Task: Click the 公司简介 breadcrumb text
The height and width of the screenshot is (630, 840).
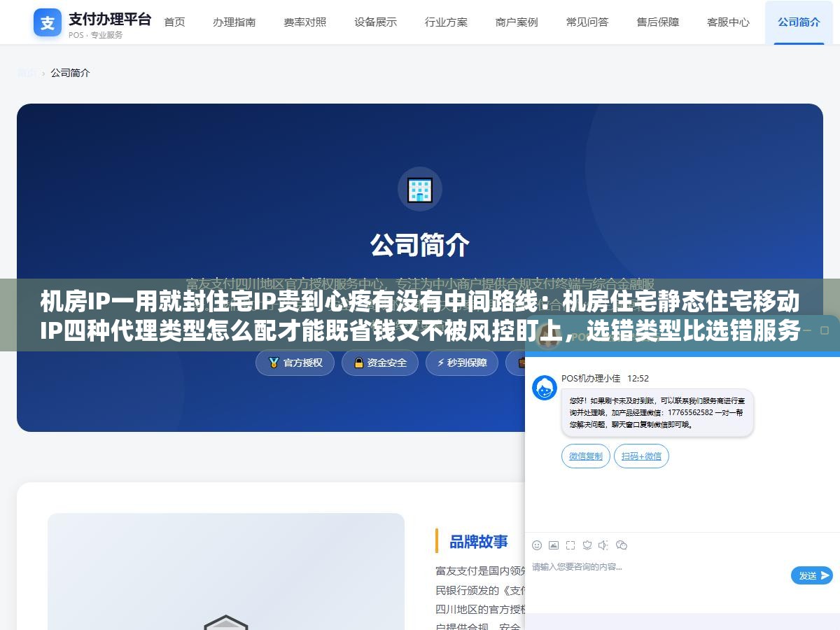Action: pos(70,73)
